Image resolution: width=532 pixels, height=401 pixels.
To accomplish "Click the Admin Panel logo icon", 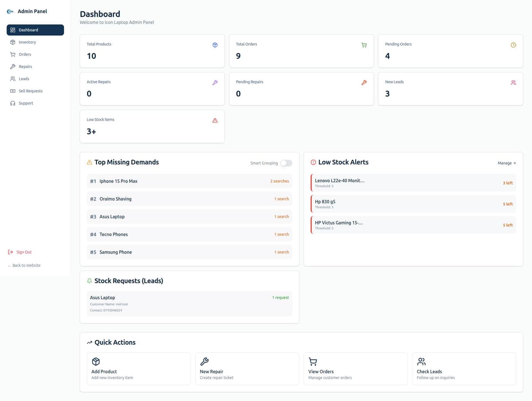I will pos(10,12).
